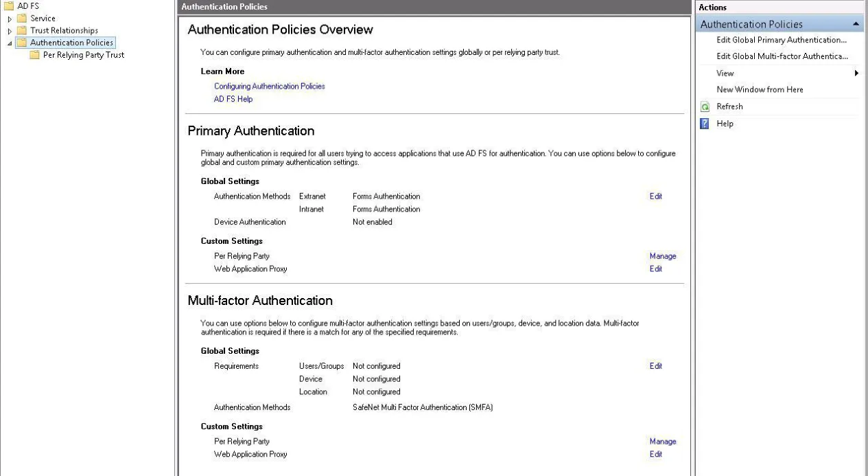The width and height of the screenshot is (868, 476).
Task: Select New Window from Here action
Action: tap(760, 90)
